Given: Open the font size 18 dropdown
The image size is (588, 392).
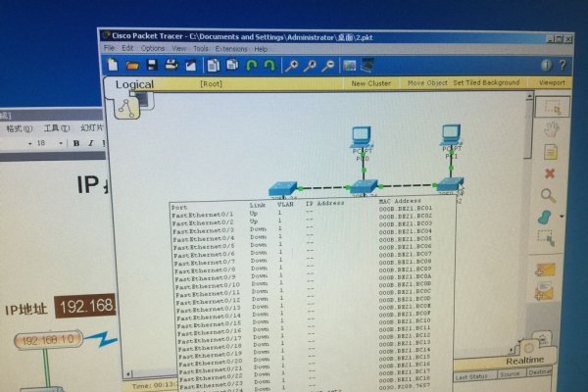Looking at the screenshot, I should (59, 143).
